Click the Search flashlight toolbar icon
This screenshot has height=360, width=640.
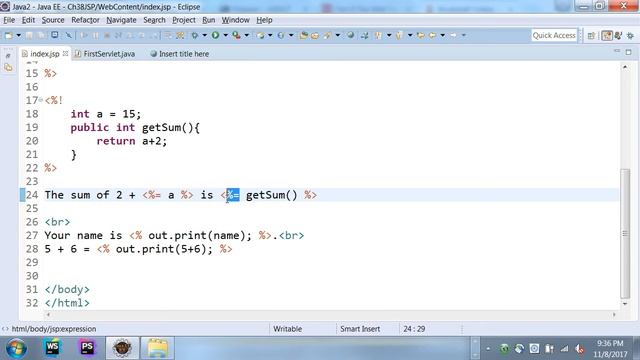point(327,36)
